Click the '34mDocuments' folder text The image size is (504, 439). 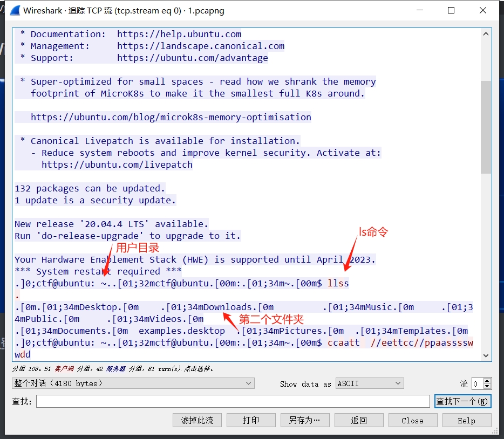click(x=77, y=331)
